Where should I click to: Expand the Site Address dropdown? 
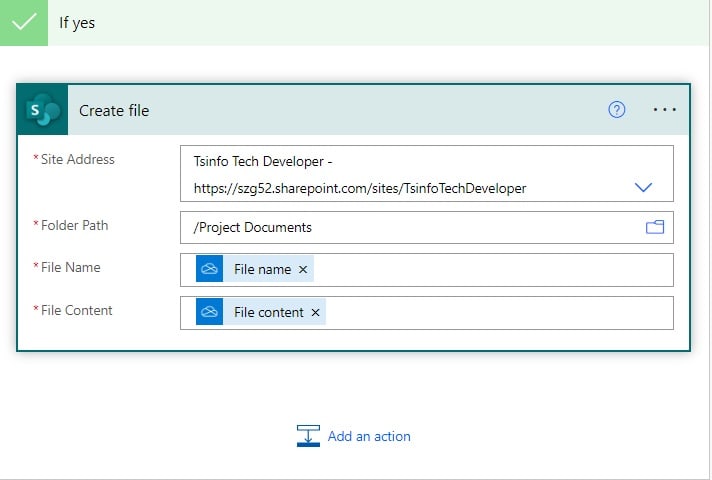point(643,187)
